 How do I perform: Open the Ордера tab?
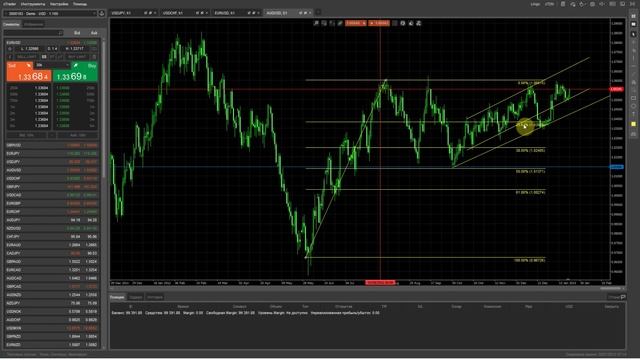tap(136, 297)
